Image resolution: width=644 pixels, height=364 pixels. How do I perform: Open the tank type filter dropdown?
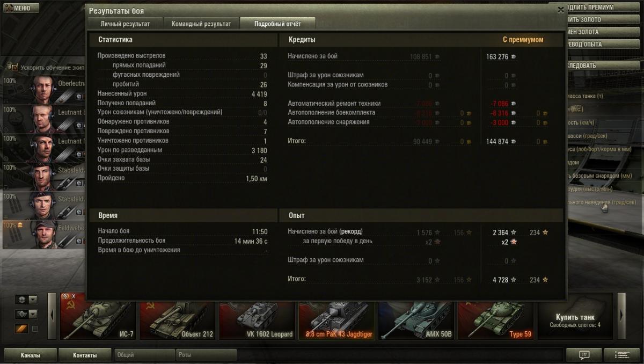click(27, 314)
